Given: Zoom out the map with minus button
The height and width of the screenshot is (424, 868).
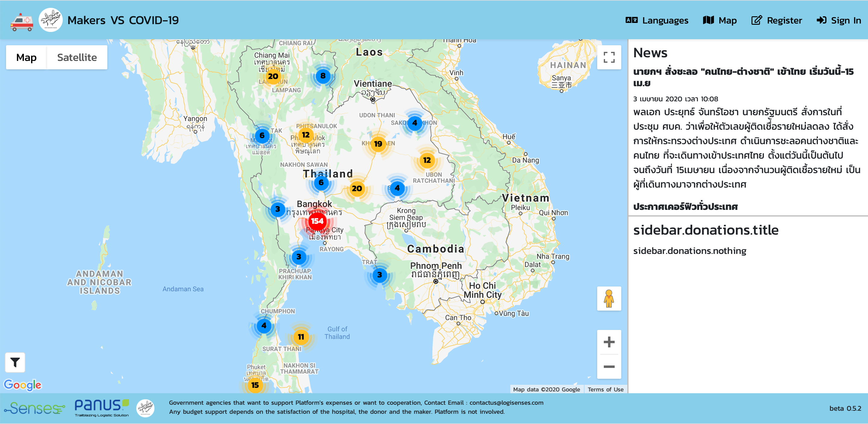Looking at the screenshot, I should (609, 366).
